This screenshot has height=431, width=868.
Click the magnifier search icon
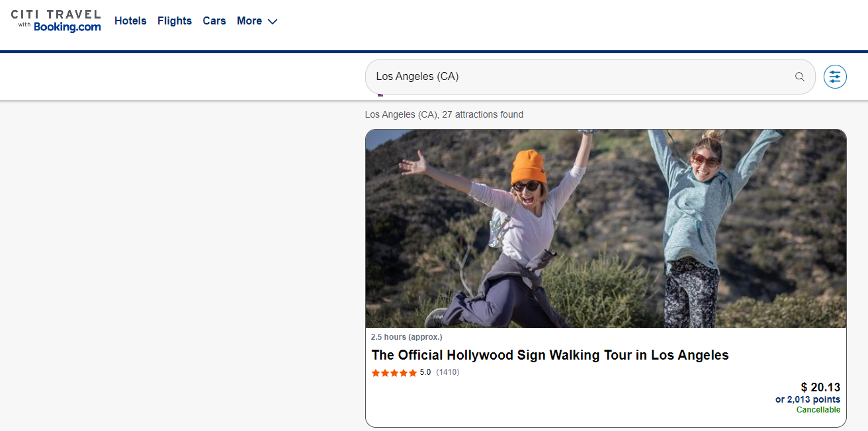coord(800,77)
